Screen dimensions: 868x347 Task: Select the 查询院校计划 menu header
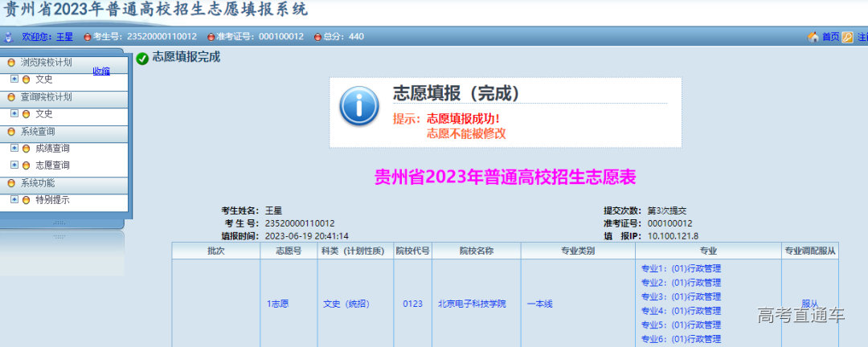click(46, 96)
